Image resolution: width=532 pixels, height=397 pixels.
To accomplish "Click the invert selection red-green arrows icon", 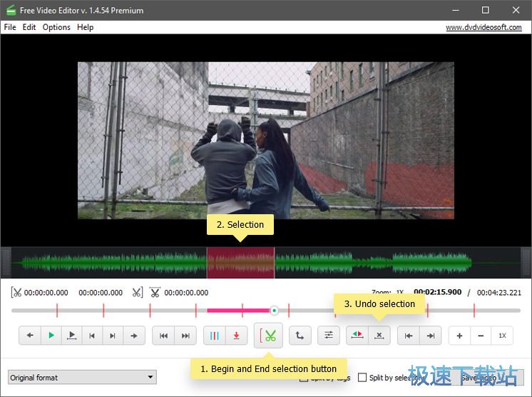I will pos(357,336).
